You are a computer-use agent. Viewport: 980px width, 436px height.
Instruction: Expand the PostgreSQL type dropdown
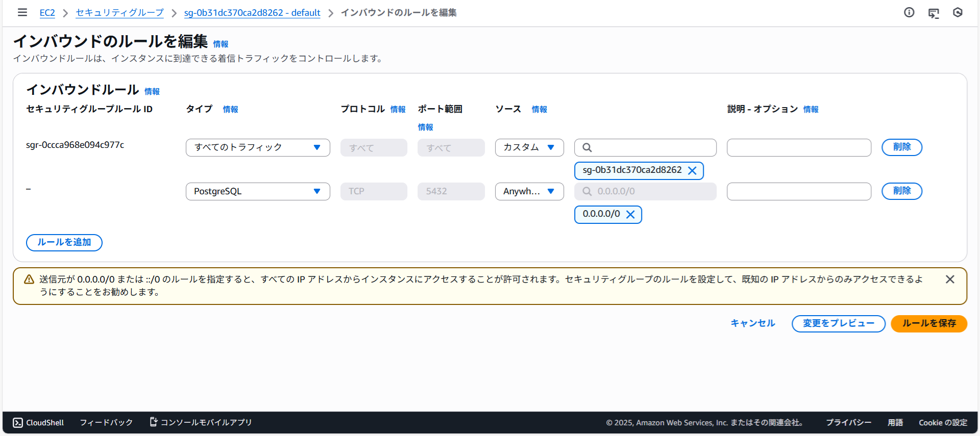258,191
